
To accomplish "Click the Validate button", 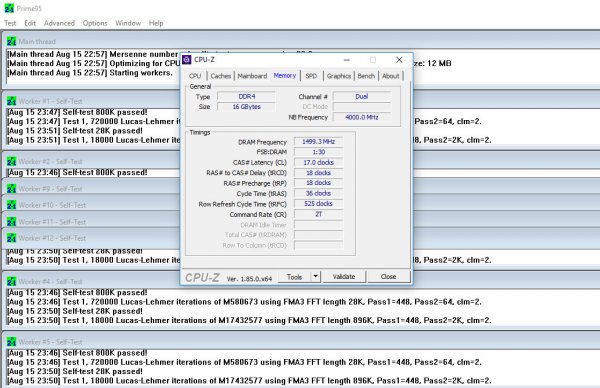I will coord(344,276).
